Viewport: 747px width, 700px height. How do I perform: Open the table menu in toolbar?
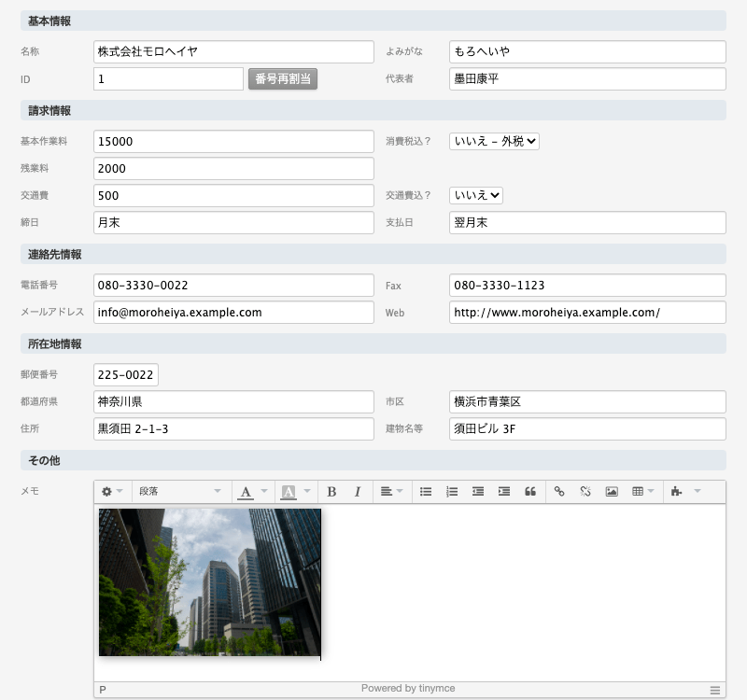(x=642, y=492)
